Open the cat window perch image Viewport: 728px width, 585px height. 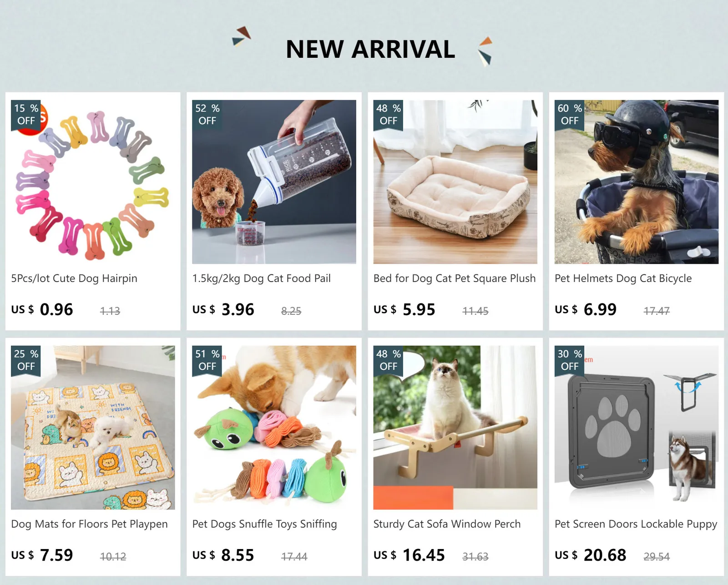(x=455, y=428)
